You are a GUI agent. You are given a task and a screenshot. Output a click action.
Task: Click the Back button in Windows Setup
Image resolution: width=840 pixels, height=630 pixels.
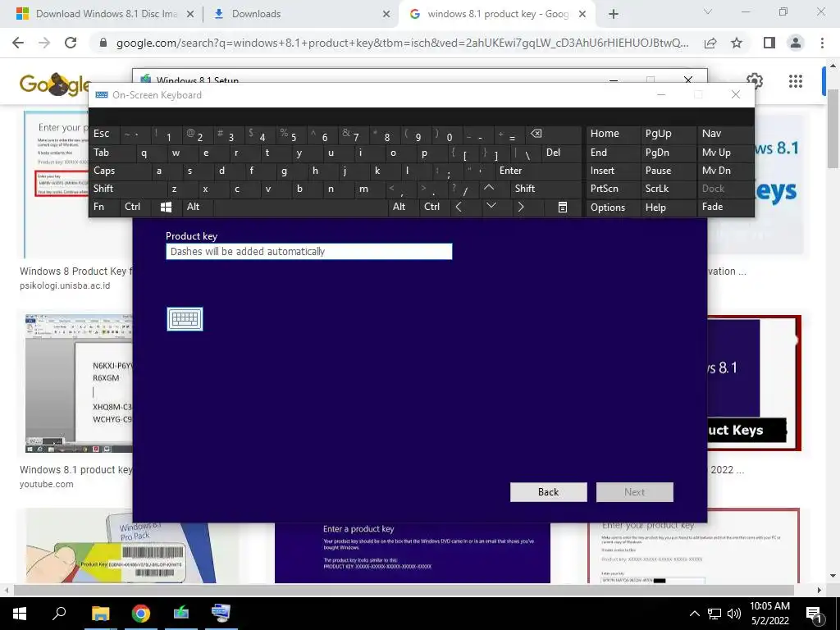(549, 492)
